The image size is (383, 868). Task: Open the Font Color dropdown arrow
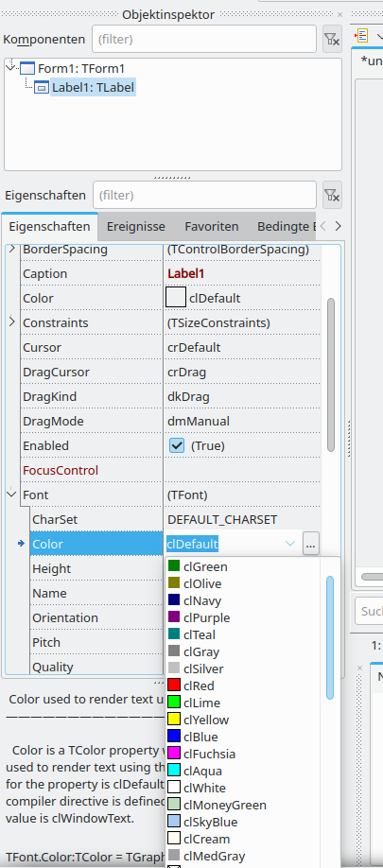(x=290, y=544)
